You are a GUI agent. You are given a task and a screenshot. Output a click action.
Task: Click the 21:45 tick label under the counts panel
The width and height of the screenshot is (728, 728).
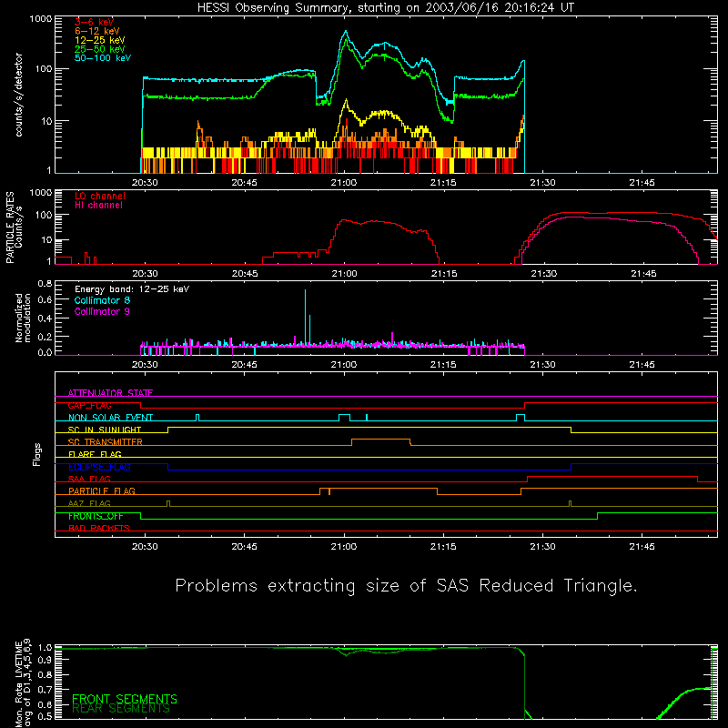pos(642,183)
